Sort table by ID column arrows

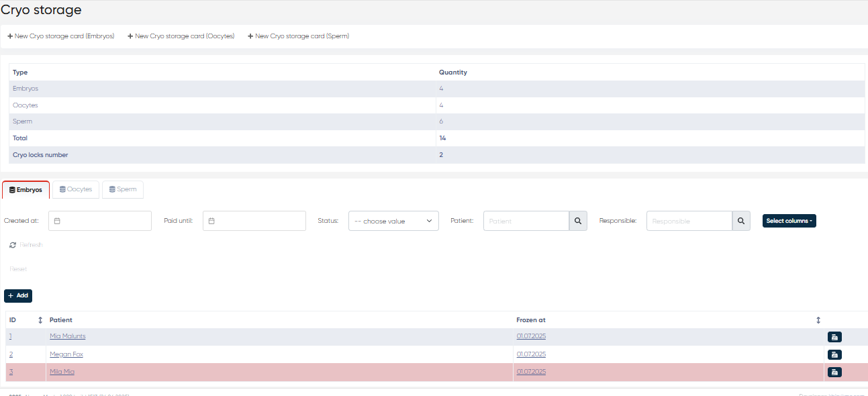pyautogui.click(x=40, y=320)
